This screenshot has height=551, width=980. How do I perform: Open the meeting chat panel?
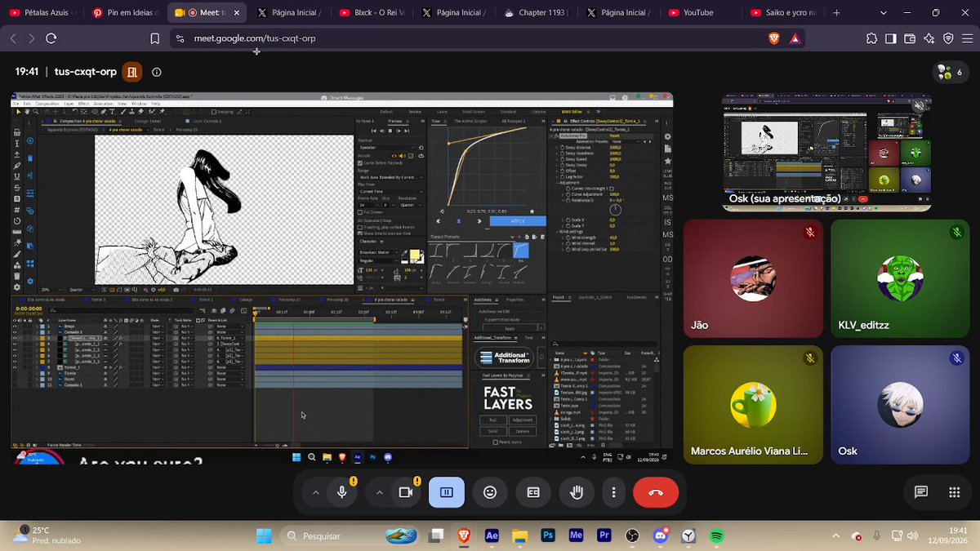point(921,492)
